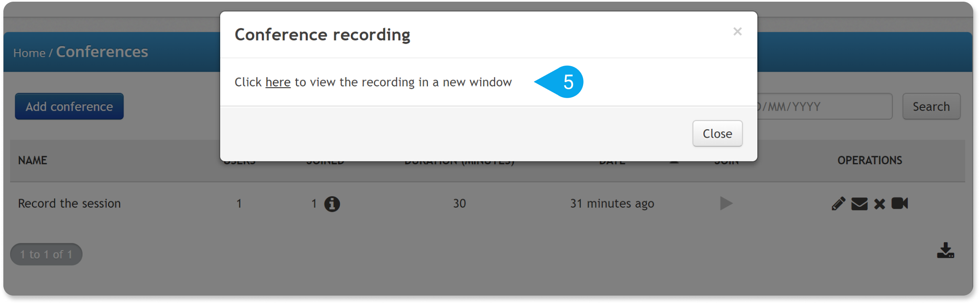Send invitation with the envelope icon
Screen dimensions: 980x304
859,204
